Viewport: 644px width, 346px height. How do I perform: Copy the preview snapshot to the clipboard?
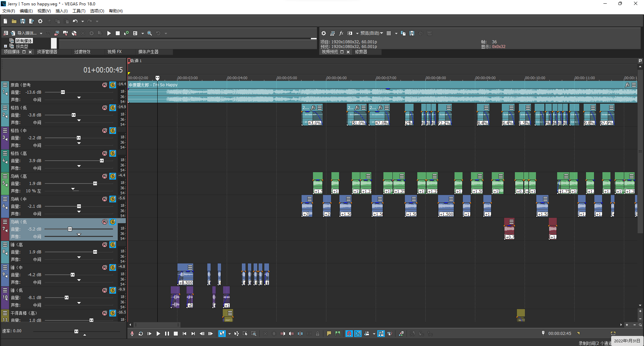(x=403, y=33)
